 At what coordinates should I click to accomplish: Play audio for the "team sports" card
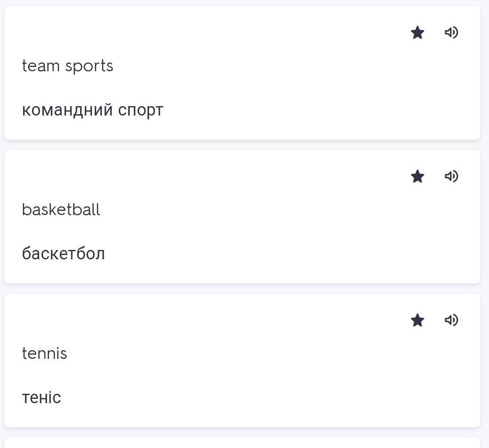(x=451, y=33)
